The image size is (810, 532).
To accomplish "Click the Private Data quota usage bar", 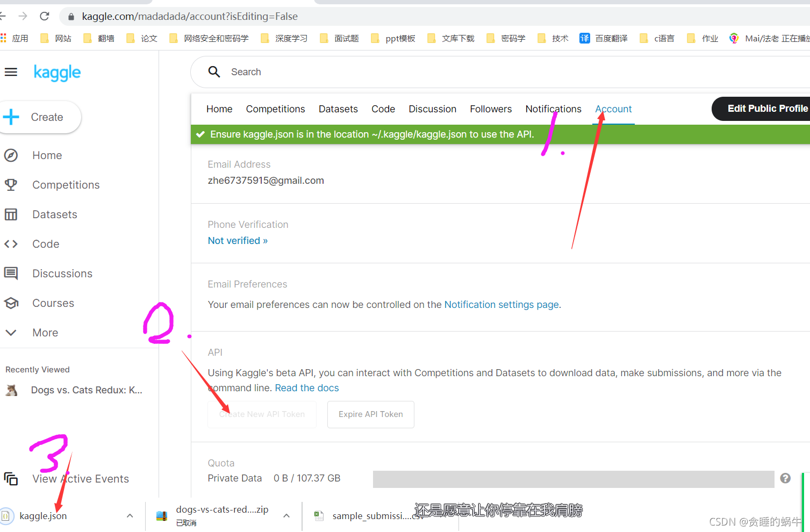I will coord(574,479).
